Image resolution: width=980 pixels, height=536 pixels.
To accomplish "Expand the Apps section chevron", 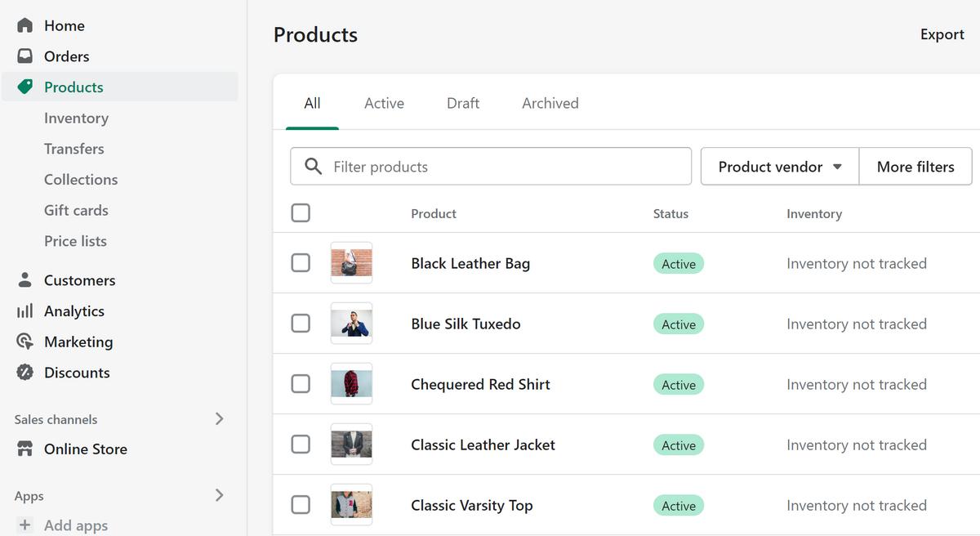I will (x=219, y=494).
